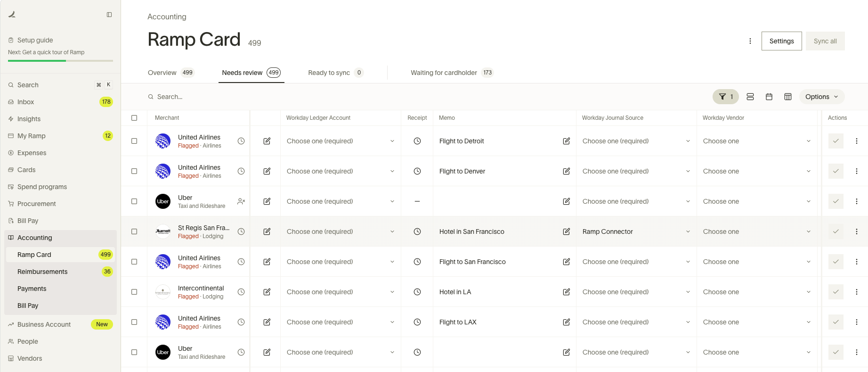Open edit details for Intercontinental row
Screen dimensions: 868x372
tap(267, 292)
